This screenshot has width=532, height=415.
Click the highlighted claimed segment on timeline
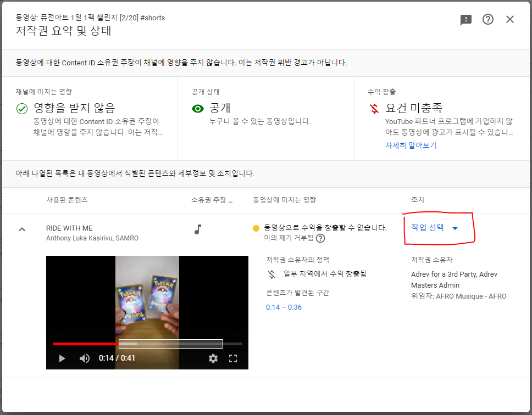point(171,344)
